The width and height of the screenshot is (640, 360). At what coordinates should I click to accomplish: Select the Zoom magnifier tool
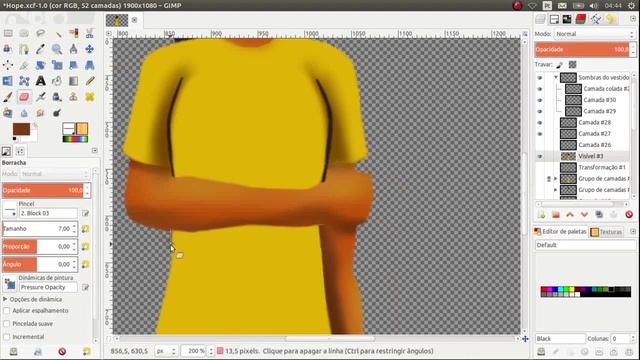[x=57, y=49]
